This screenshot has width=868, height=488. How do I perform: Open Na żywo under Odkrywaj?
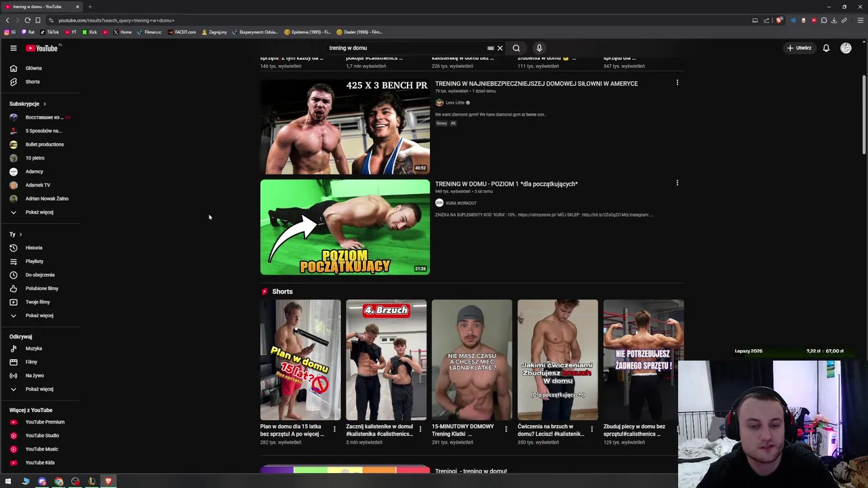[35, 375]
